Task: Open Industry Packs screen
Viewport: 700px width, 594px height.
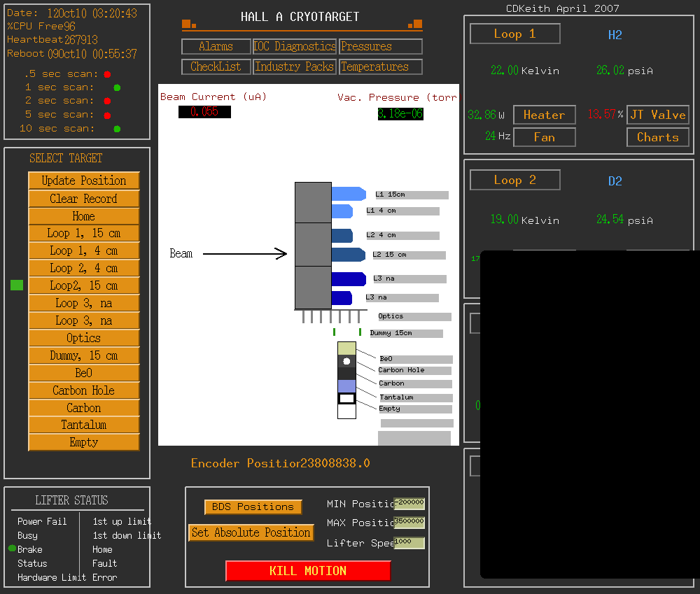Action: coord(295,66)
